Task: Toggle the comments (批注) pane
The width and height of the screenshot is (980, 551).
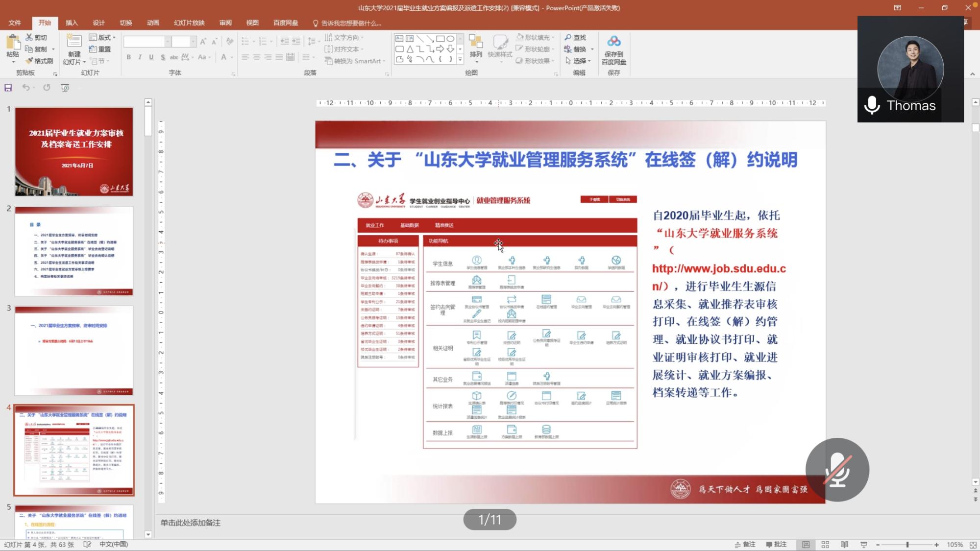Action: (x=776, y=545)
